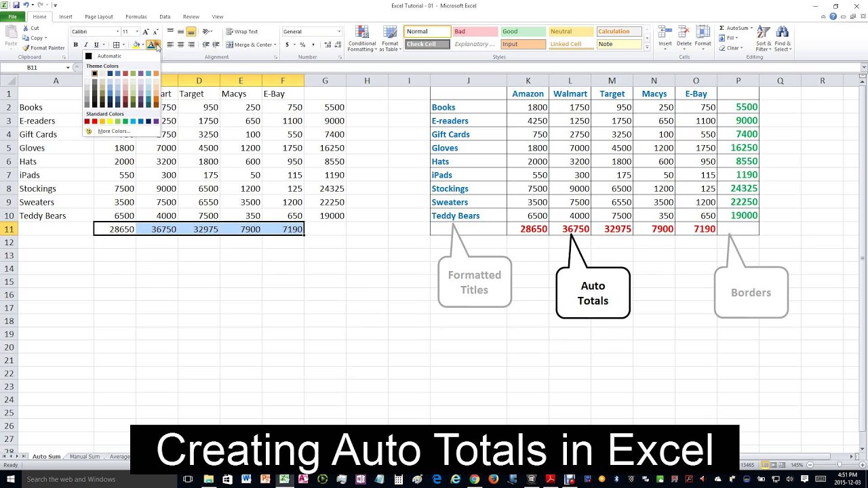Image resolution: width=868 pixels, height=488 pixels.
Task: Click Decrease Font Size icon
Action: click(x=155, y=32)
